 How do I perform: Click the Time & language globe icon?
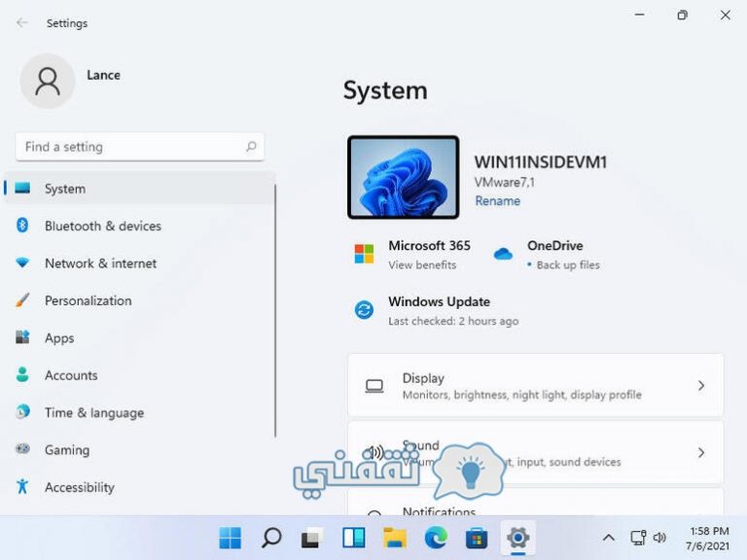click(22, 411)
